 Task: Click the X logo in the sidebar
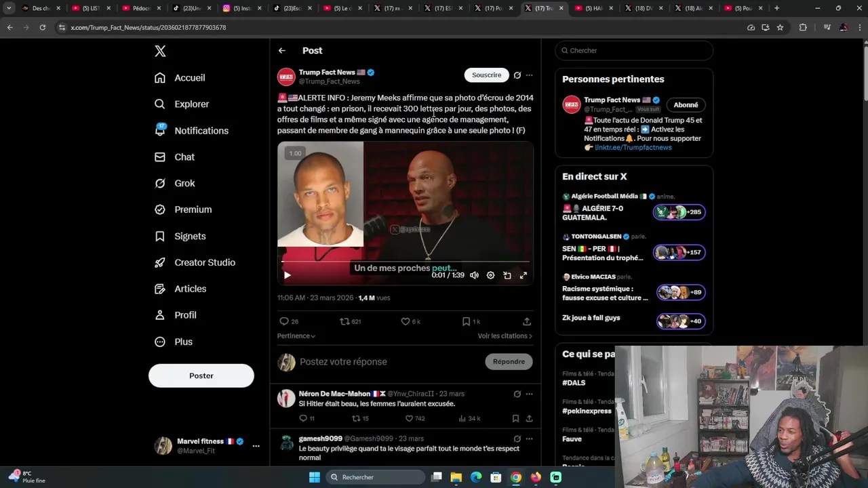point(160,51)
